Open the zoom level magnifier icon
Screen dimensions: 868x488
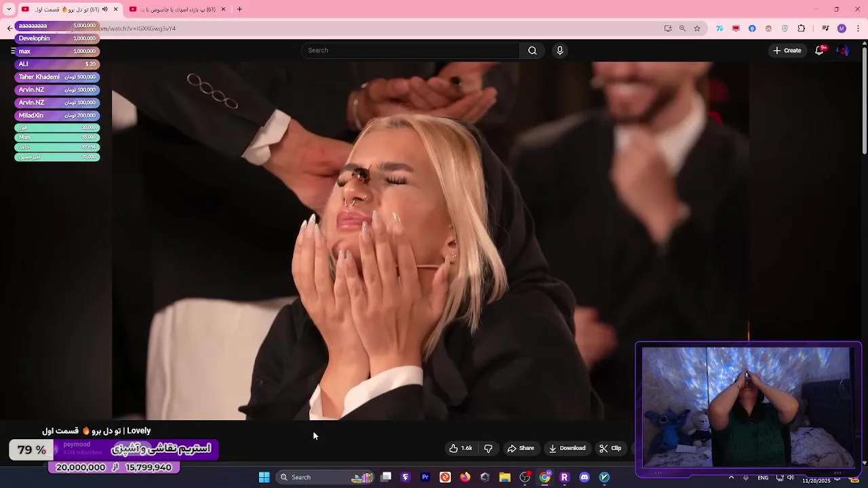click(682, 28)
